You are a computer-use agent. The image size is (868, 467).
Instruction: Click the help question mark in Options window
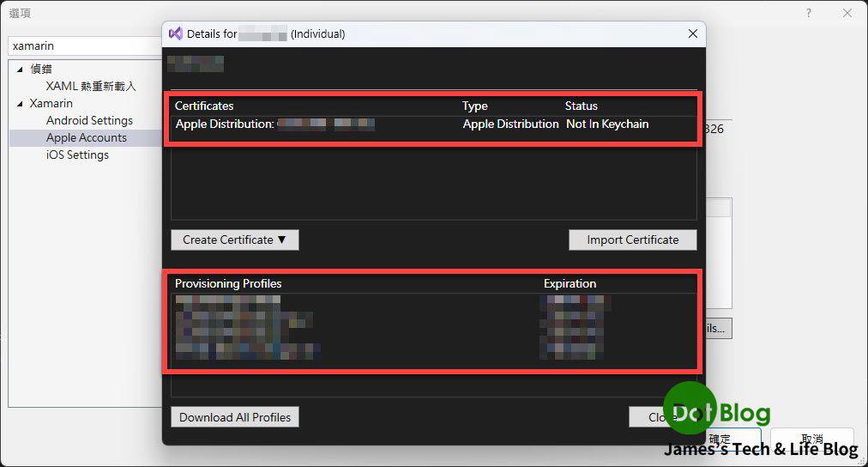pos(808,13)
